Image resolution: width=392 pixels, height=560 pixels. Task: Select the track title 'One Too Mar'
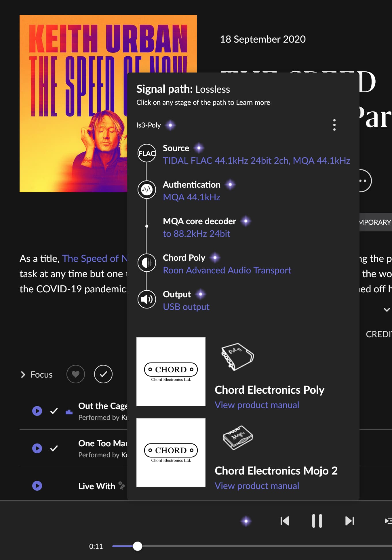[103, 443]
